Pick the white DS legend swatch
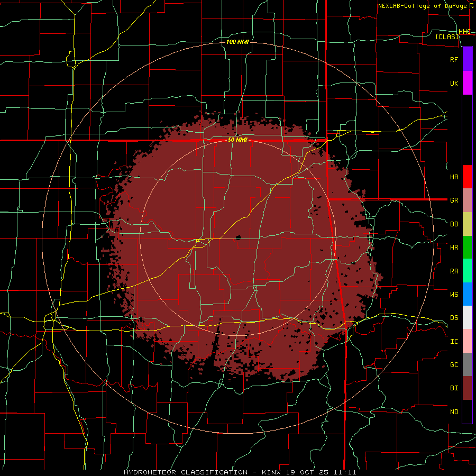This screenshot has width=476, height=476. 467,317
